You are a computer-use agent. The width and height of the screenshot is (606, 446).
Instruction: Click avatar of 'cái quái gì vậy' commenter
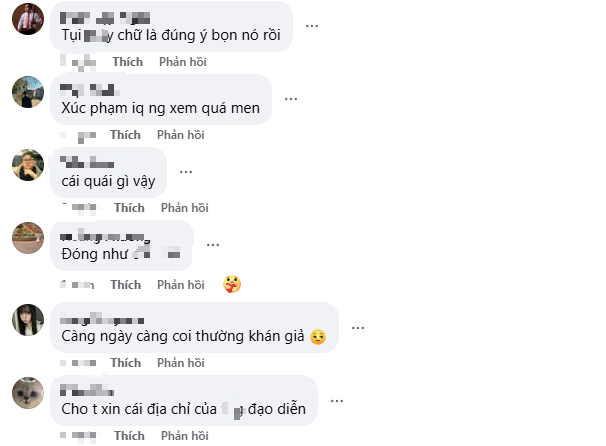coord(28,165)
